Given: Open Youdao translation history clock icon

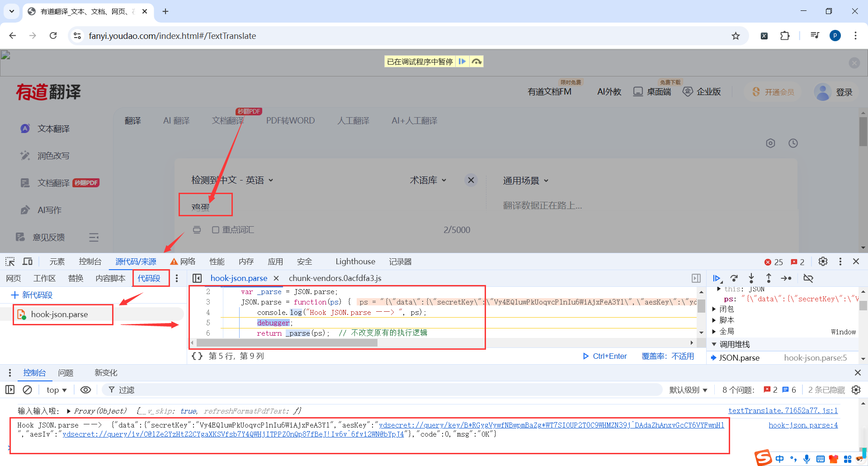Looking at the screenshot, I should 793,143.
